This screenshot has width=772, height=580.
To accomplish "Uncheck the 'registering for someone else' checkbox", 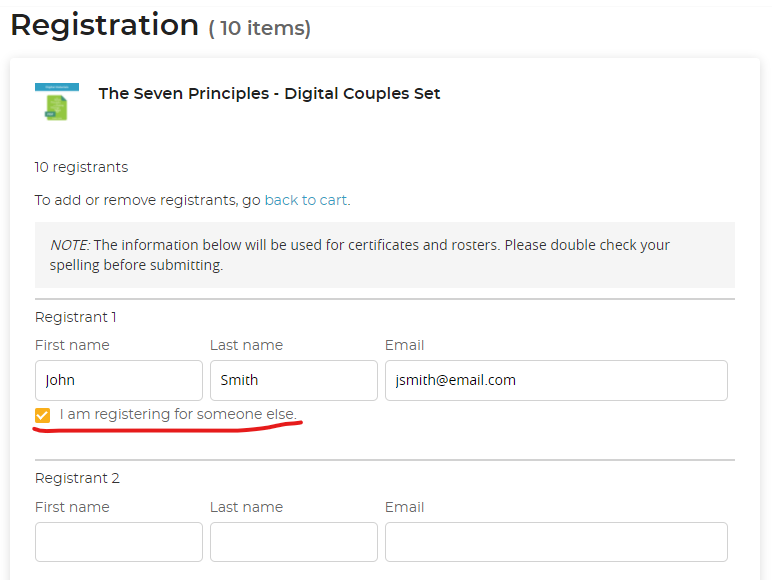I will pyautogui.click(x=42, y=415).
